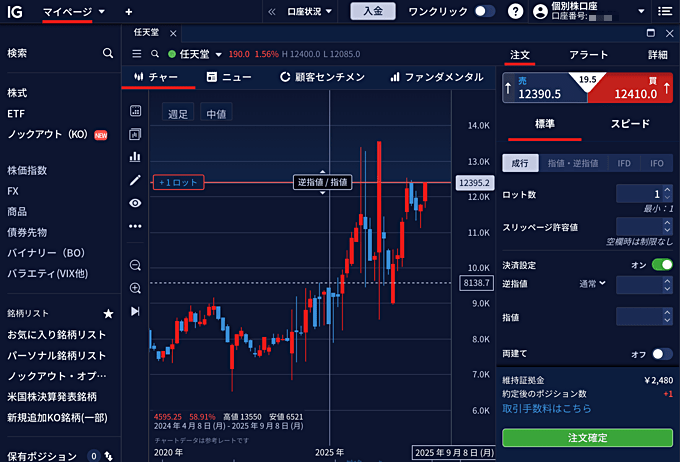Click 逆指値 / 指値 chart handle
The height and width of the screenshot is (462, 680).
pyautogui.click(x=323, y=182)
